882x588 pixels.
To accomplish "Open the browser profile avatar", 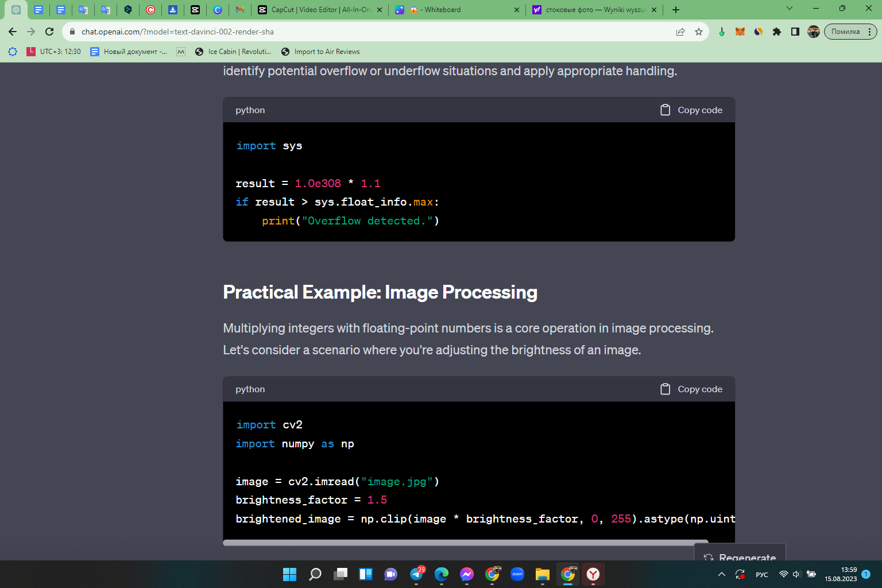I will (814, 32).
